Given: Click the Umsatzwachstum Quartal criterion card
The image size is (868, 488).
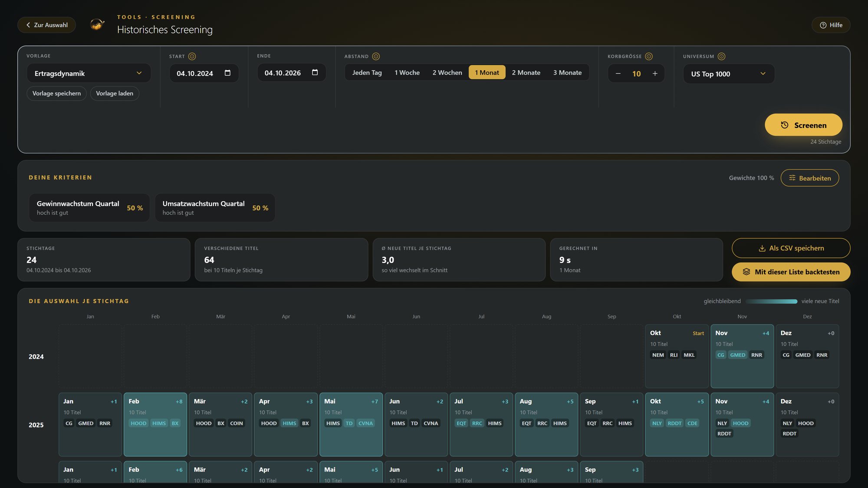Looking at the screenshot, I should pyautogui.click(x=215, y=208).
